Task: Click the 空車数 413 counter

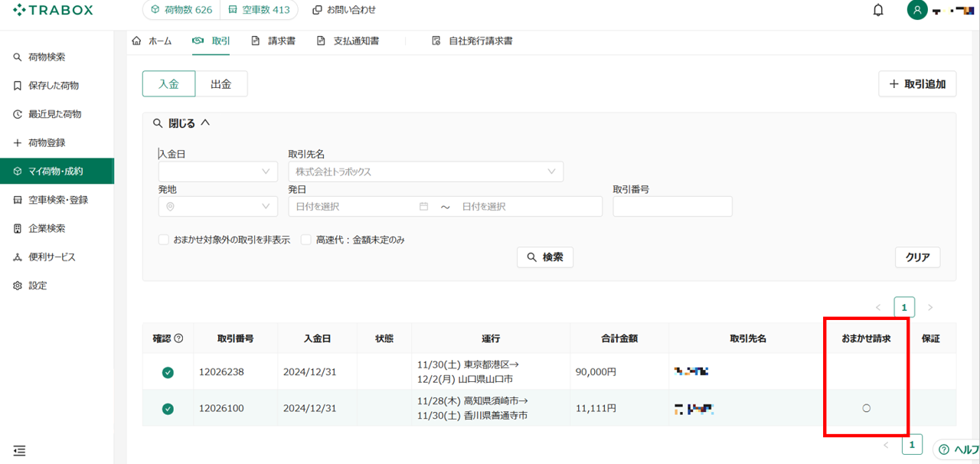Action: coord(260,10)
